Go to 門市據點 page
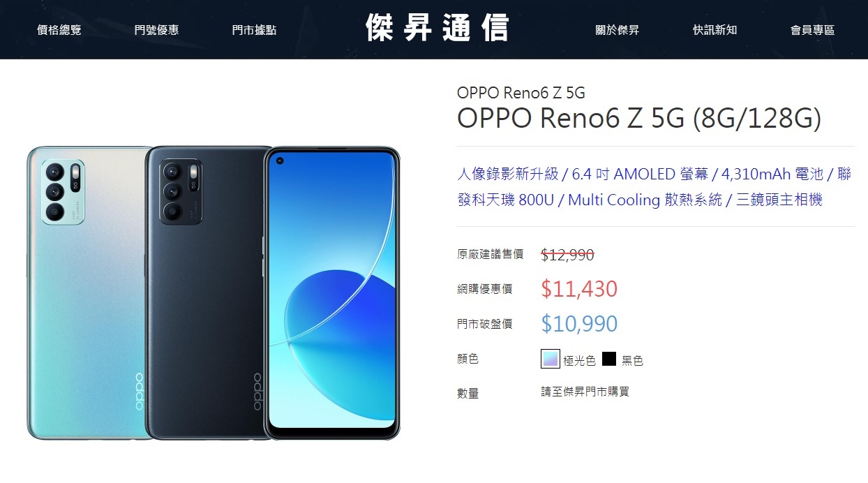Screen dimensions: 868x483 (x=254, y=30)
